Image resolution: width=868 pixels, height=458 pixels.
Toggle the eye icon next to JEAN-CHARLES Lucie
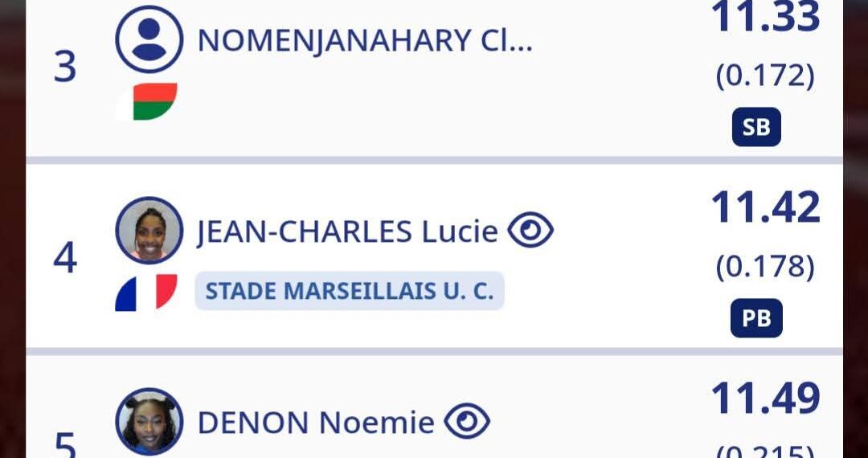[530, 231]
